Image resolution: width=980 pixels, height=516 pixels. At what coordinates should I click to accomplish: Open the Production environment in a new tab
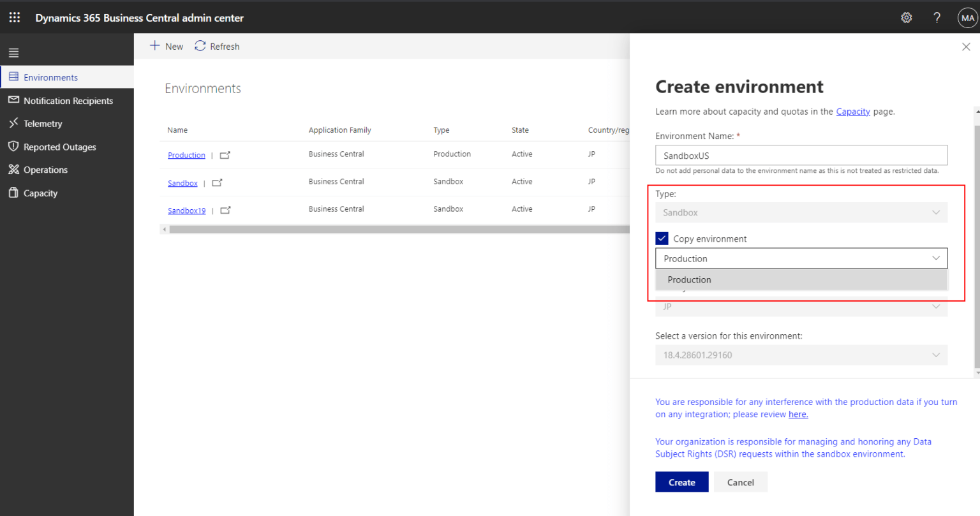(x=225, y=154)
